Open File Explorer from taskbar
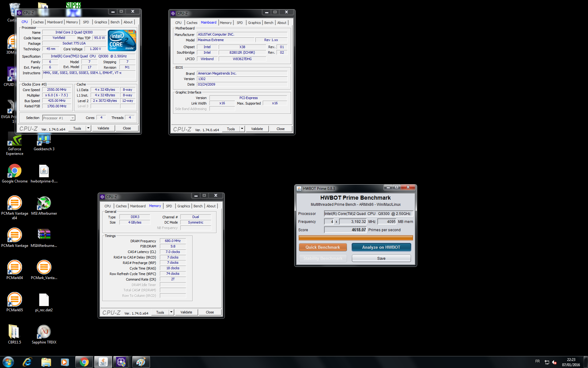This screenshot has width=588, height=368. 46,362
